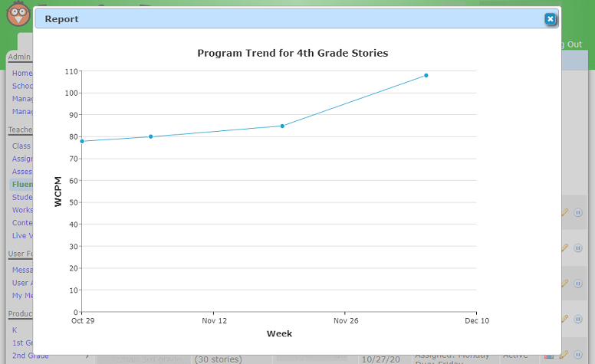Select the highlighted Fluency sidebar item
This screenshot has width=595, height=364.
click(21, 185)
